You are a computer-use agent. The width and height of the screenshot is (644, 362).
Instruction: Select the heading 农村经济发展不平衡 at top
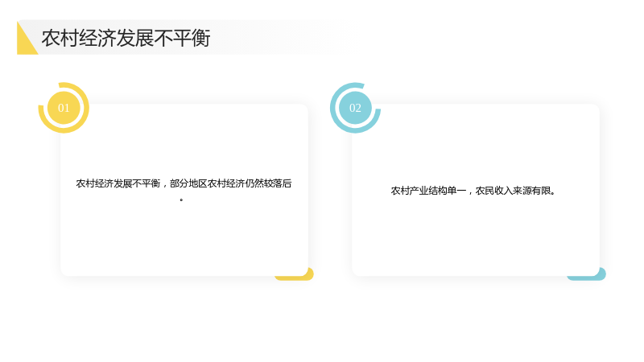(126, 38)
